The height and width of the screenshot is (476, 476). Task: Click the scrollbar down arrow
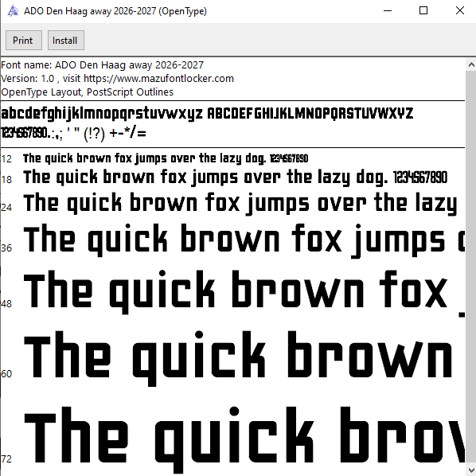coord(471,470)
